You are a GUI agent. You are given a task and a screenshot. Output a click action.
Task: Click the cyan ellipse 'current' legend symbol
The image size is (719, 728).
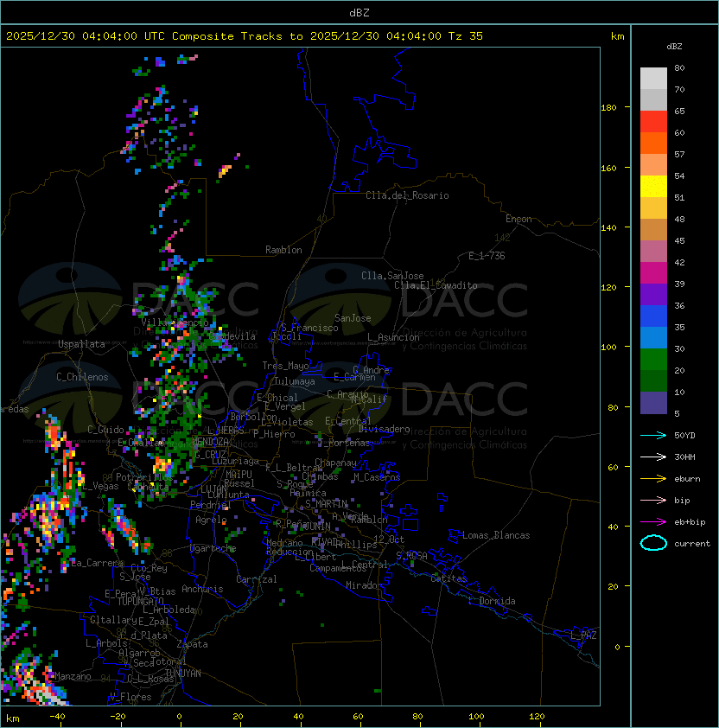click(x=653, y=543)
